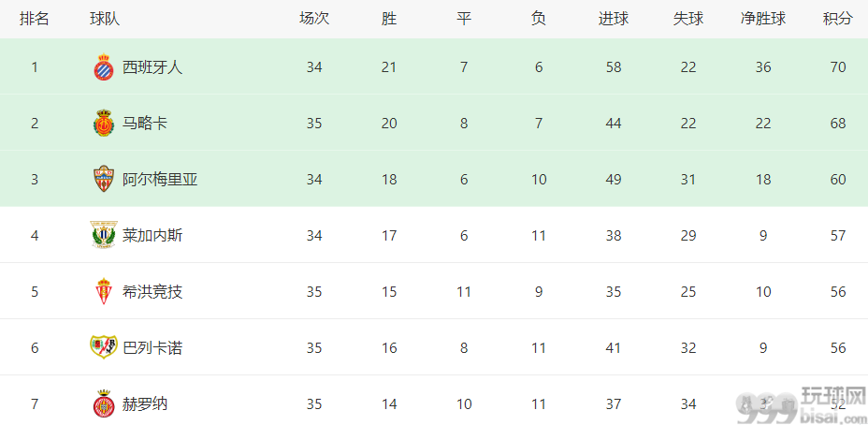Click the Sporting Gijón (希洪竞技) club crest
The width and height of the screenshot is (868, 425).
[104, 291]
